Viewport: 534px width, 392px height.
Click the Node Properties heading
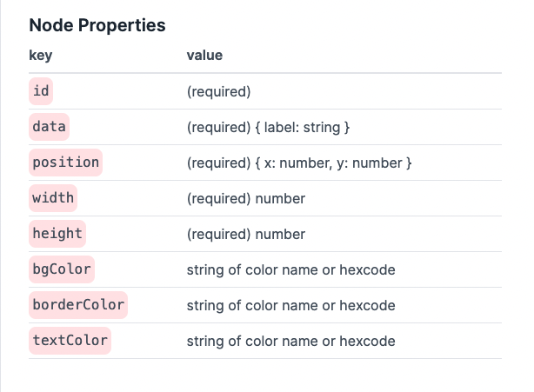click(x=97, y=25)
